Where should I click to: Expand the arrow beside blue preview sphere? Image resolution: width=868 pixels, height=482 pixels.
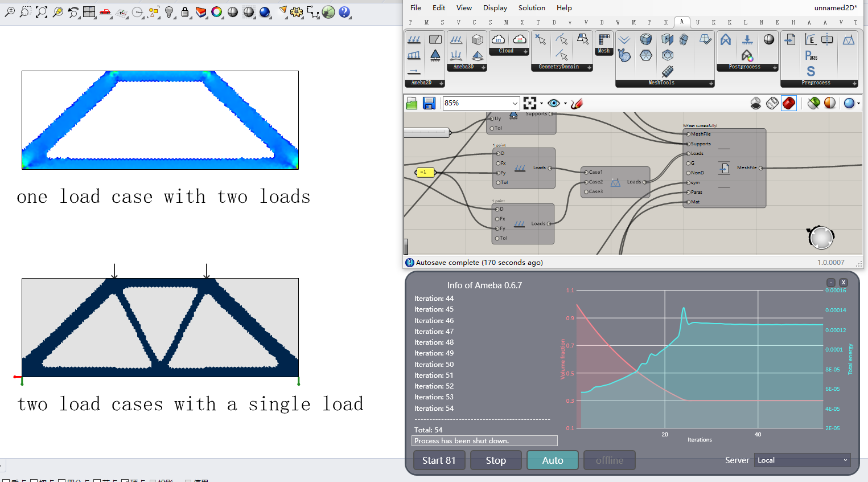[x=858, y=104]
